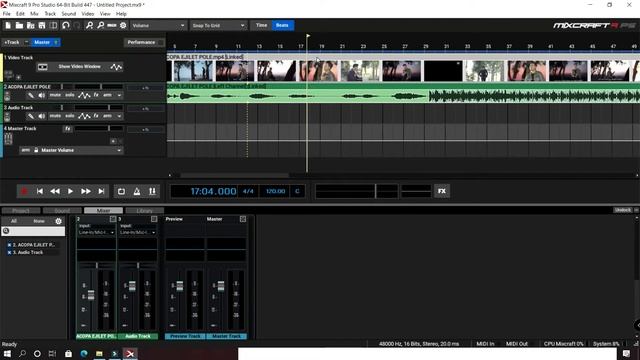Viewport: 640px width, 360px height.
Task: Mute the ACOPA EJLET POLE track
Action: point(55,95)
